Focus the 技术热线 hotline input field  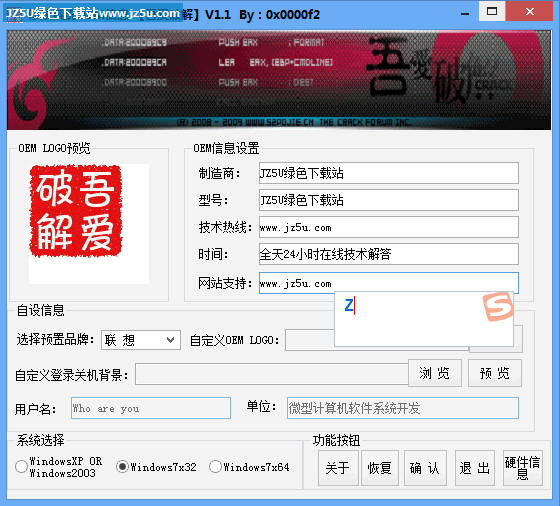point(389,227)
